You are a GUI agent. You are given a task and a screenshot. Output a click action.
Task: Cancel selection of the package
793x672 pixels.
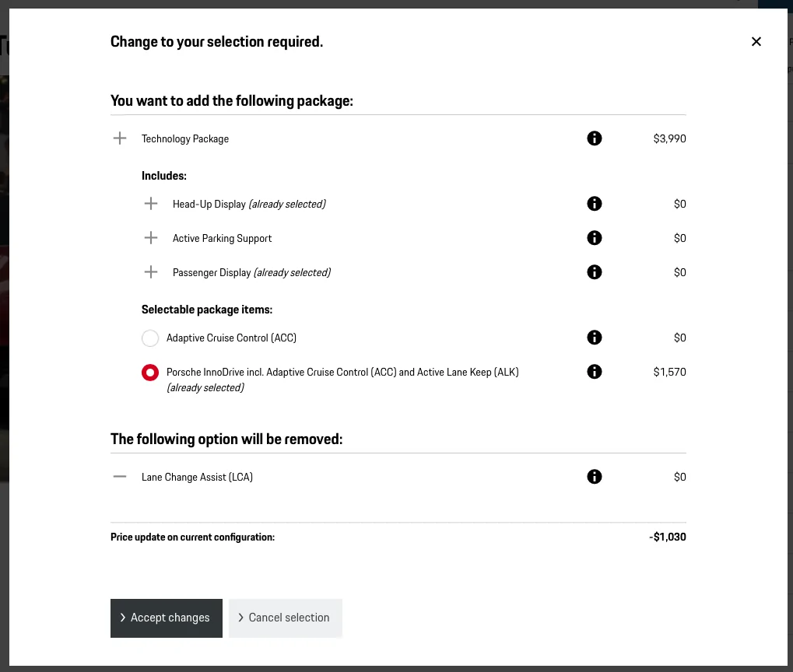286,618
